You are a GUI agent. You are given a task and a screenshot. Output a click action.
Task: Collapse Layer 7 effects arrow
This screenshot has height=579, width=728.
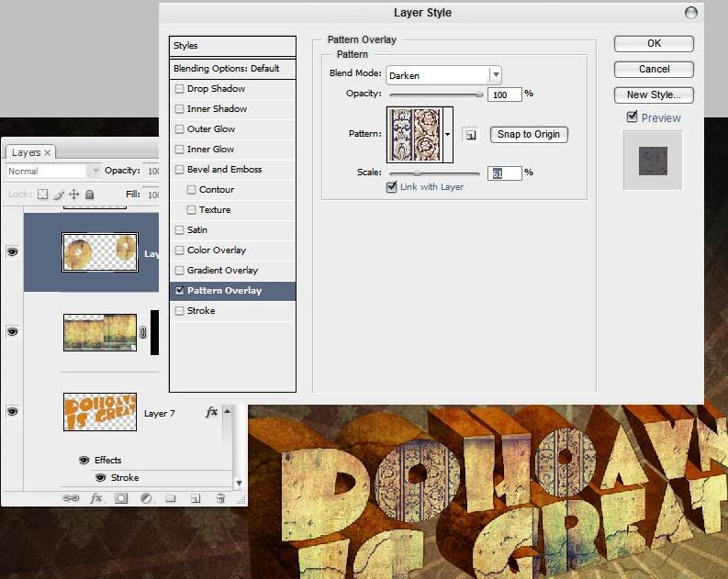click(x=228, y=411)
